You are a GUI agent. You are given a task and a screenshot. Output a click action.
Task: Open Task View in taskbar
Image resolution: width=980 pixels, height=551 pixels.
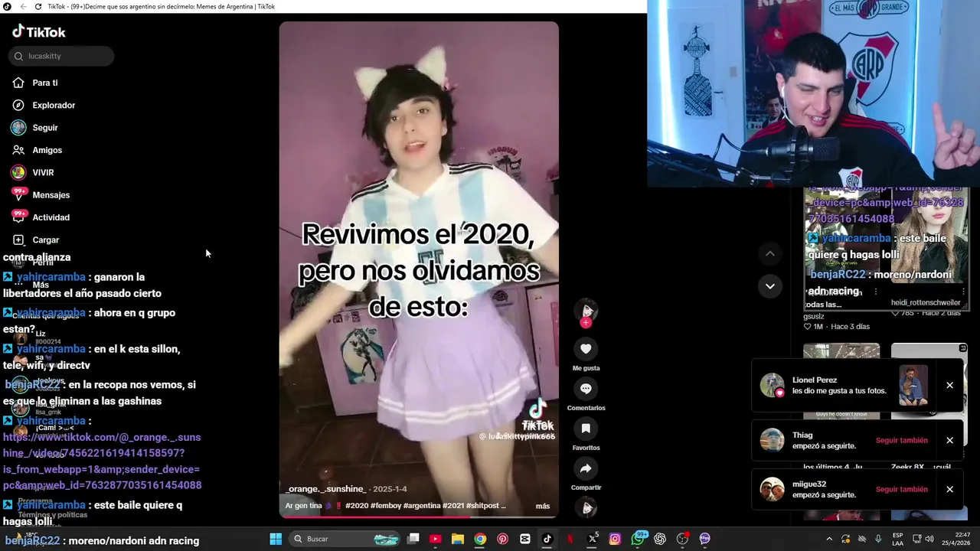(x=413, y=539)
